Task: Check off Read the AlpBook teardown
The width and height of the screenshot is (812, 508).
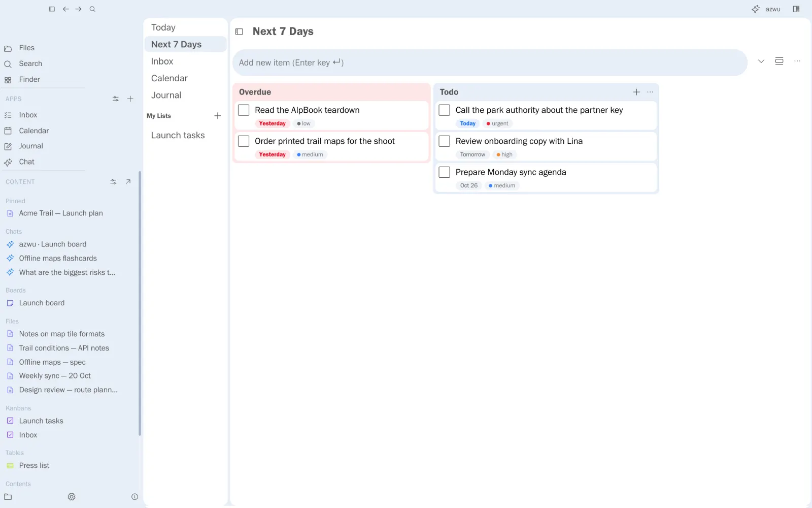Action: coord(244,110)
